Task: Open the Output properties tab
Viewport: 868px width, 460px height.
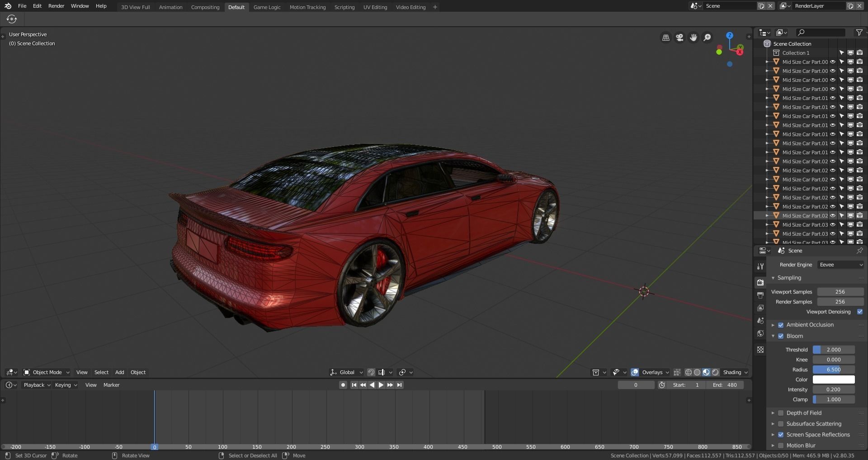Action: 760,295
